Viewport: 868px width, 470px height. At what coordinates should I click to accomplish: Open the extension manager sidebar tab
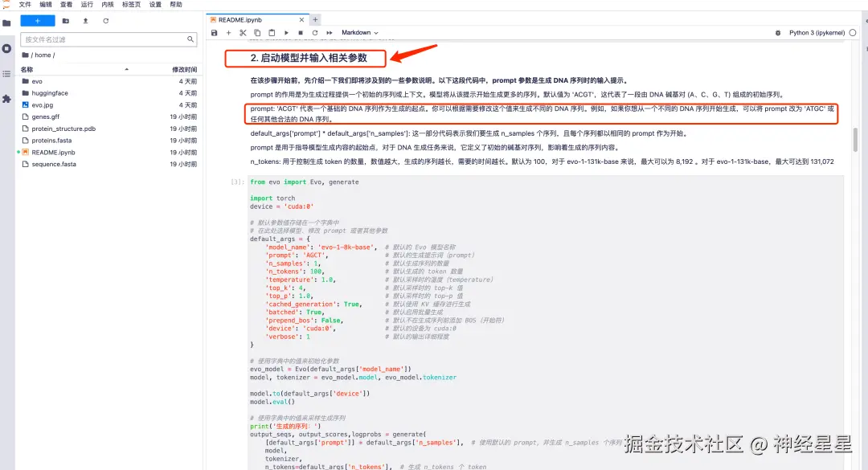(6, 99)
